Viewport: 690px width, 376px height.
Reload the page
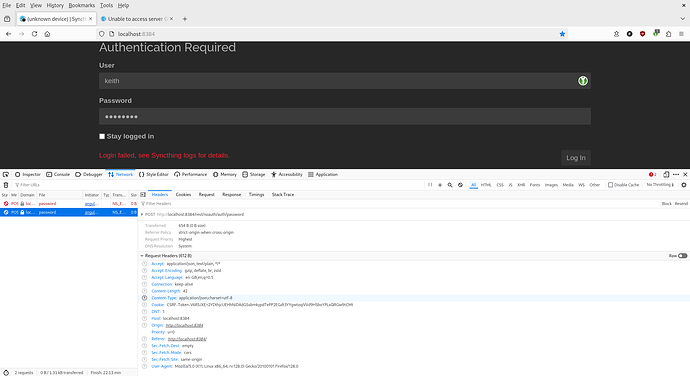tap(34, 34)
